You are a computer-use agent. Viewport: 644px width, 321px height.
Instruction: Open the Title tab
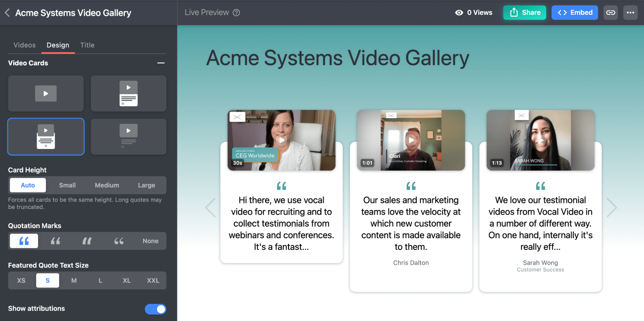click(87, 45)
